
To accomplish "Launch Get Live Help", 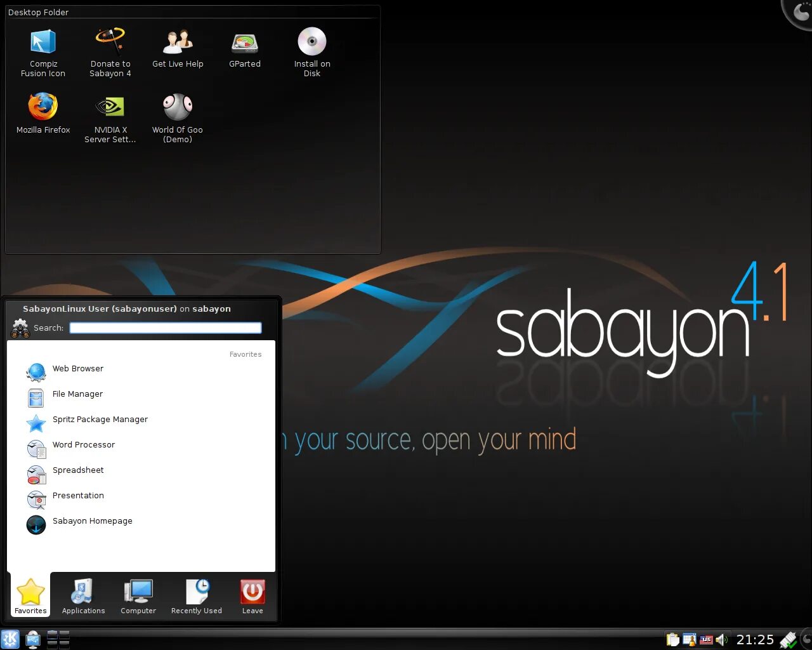I will [x=178, y=49].
